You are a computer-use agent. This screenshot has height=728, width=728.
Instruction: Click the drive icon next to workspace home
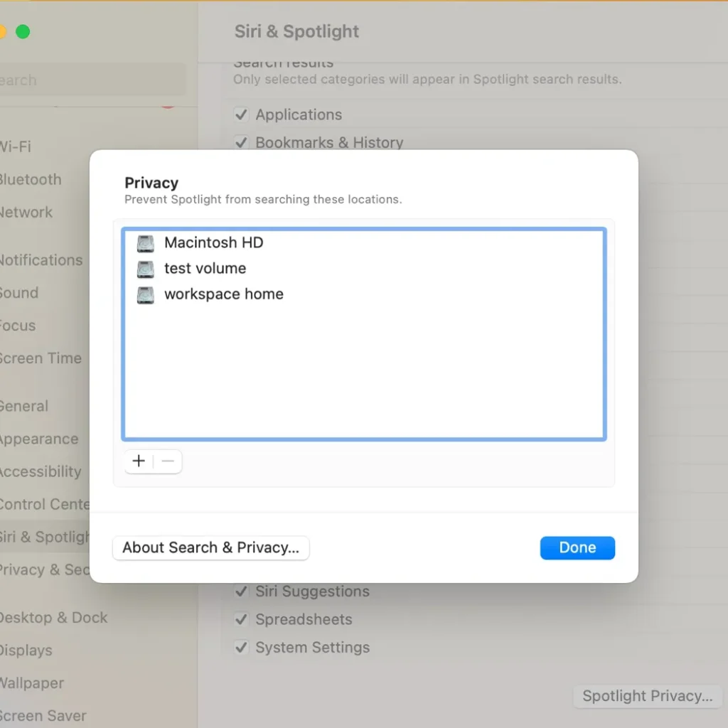(x=145, y=294)
